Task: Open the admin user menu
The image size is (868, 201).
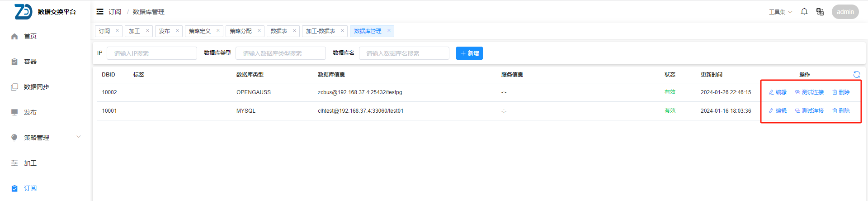Action: pyautogui.click(x=845, y=12)
